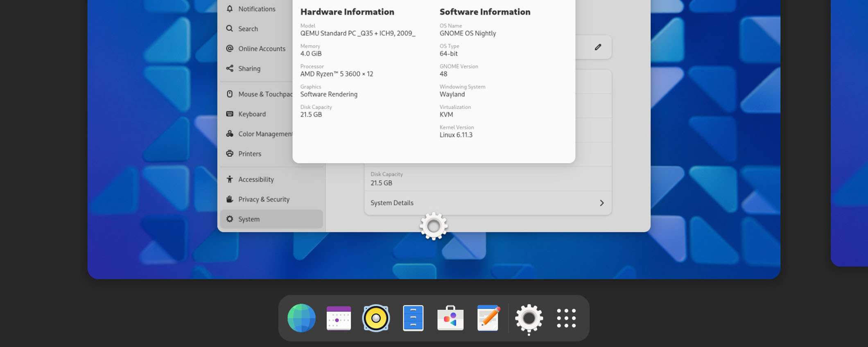
Task: Launch the Calendar app in the dock
Action: 339,318
